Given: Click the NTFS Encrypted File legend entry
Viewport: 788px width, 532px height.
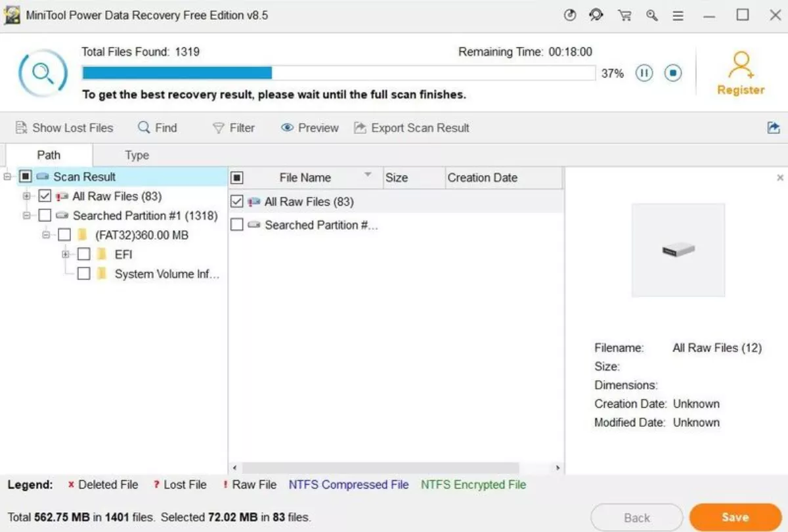Looking at the screenshot, I should coord(473,485).
